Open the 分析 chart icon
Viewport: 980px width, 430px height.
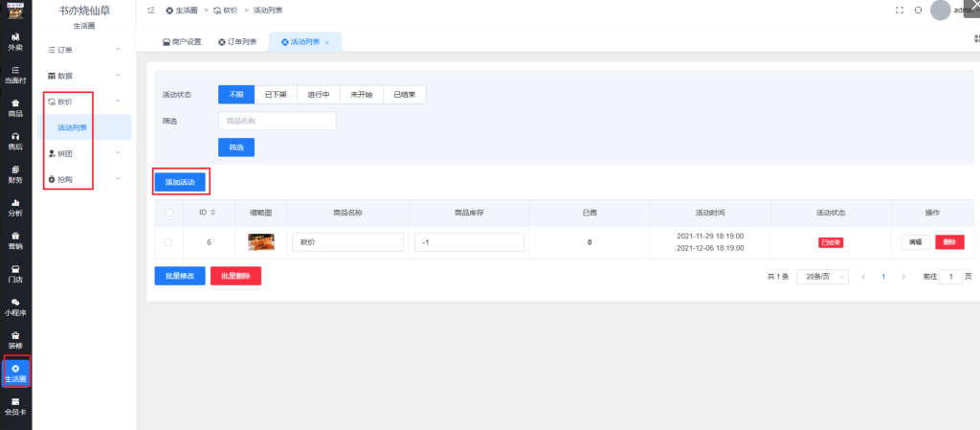point(15,207)
